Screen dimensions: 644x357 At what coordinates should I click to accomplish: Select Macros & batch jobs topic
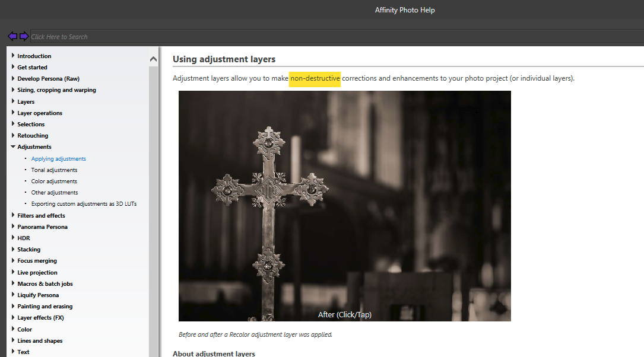coord(45,284)
